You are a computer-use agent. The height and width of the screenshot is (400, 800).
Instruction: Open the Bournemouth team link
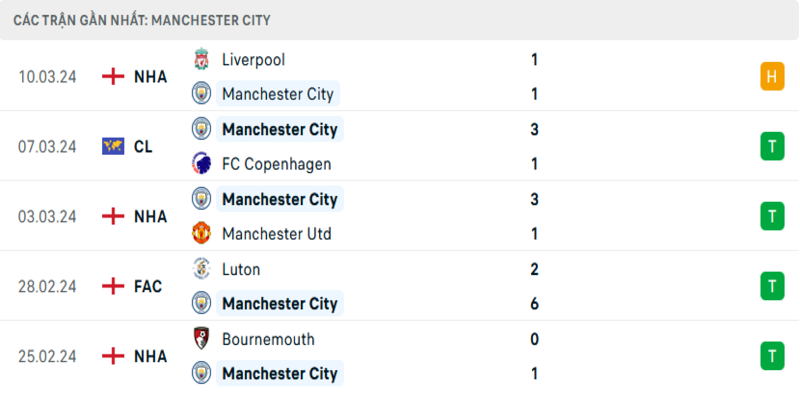[268, 339]
